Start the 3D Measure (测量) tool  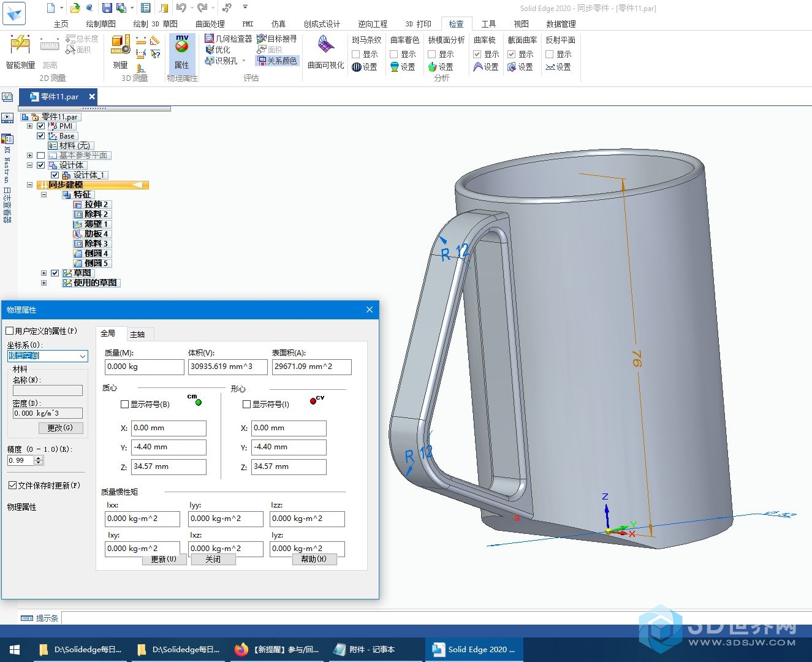point(120,52)
